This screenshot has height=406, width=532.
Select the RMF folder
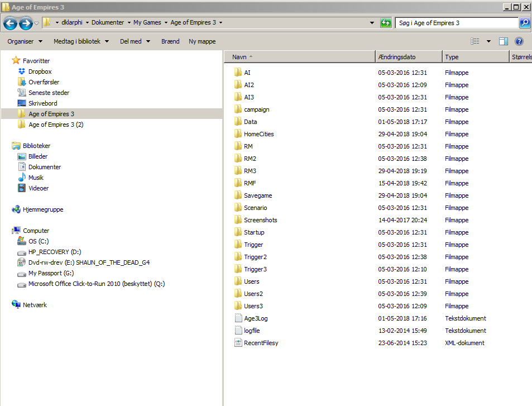[x=250, y=183]
